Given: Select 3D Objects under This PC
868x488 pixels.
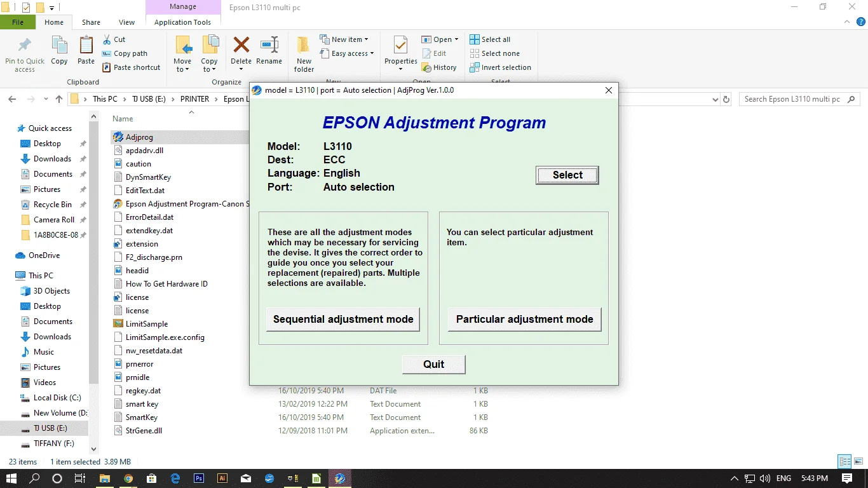Looking at the screenshot, I should [x=51, y=291].
